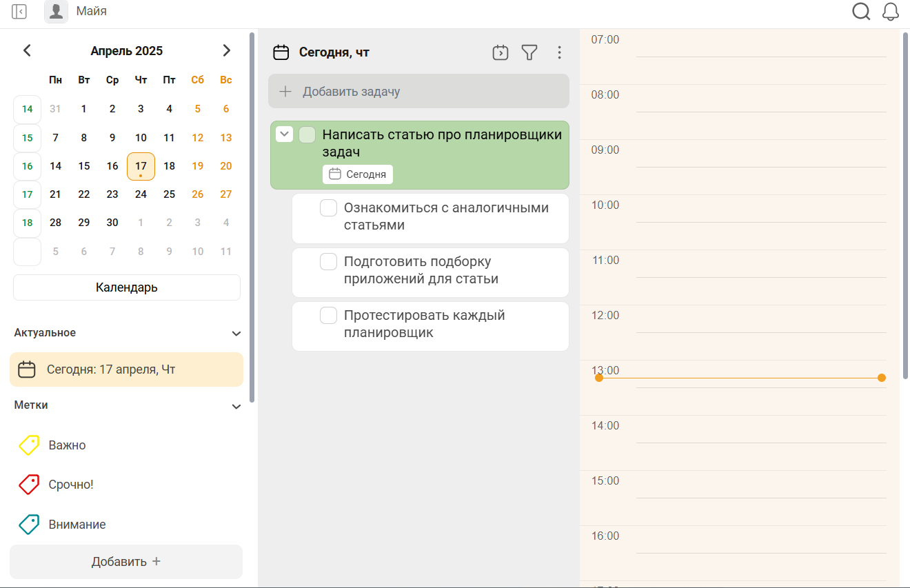Open the notifications bell icon
Viewport: 910px width, 588px height.
(x=891, y=12)
